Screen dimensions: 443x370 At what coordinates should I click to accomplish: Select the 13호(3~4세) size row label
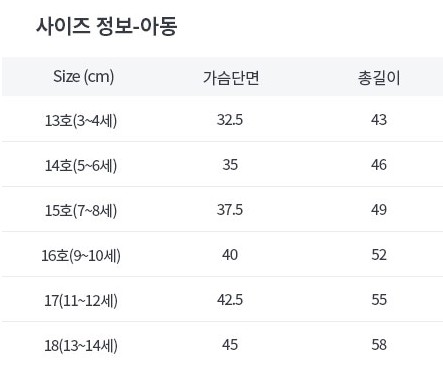81,120
